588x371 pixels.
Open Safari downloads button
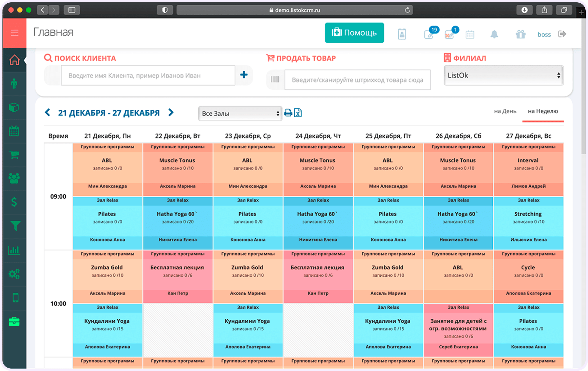(x=524, y=10)
